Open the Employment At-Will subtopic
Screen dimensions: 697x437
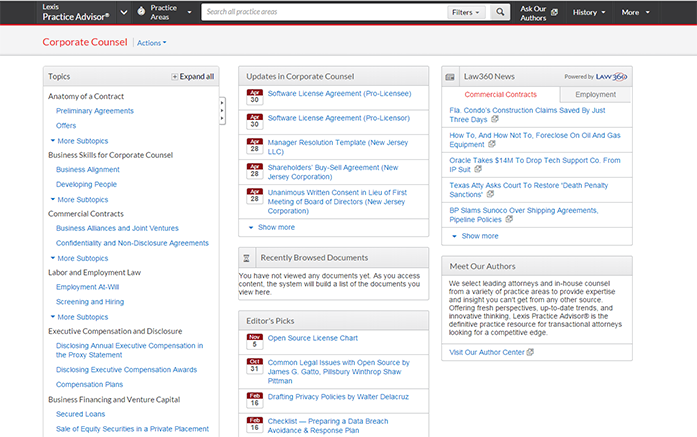(88, 287)
